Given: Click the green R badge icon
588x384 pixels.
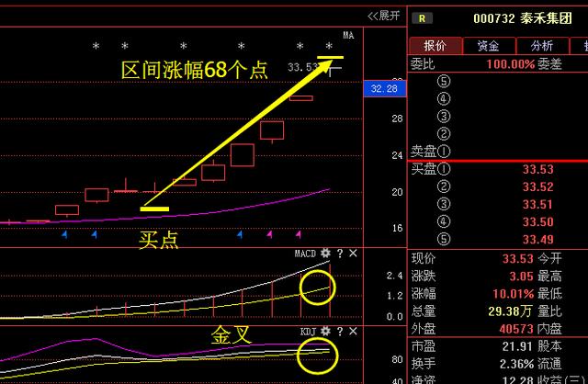Looking at the screenshot, I should pos(422,18).
